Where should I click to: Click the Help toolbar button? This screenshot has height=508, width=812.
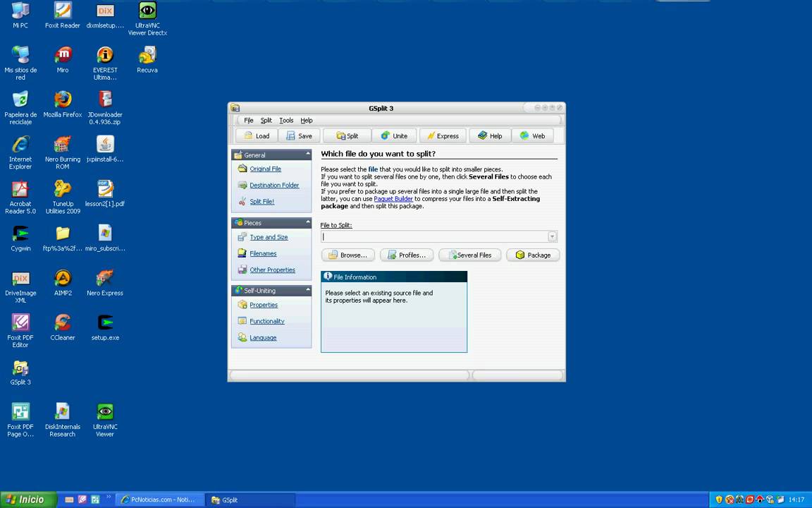pyautogui.click(x=490, y=135)
